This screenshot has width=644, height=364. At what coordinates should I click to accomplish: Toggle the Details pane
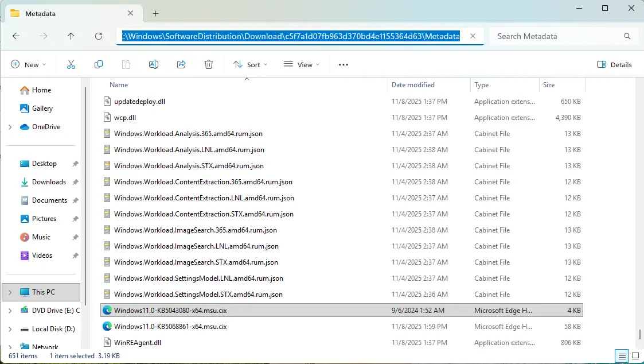pyautogui.click(x=614, y=64)
